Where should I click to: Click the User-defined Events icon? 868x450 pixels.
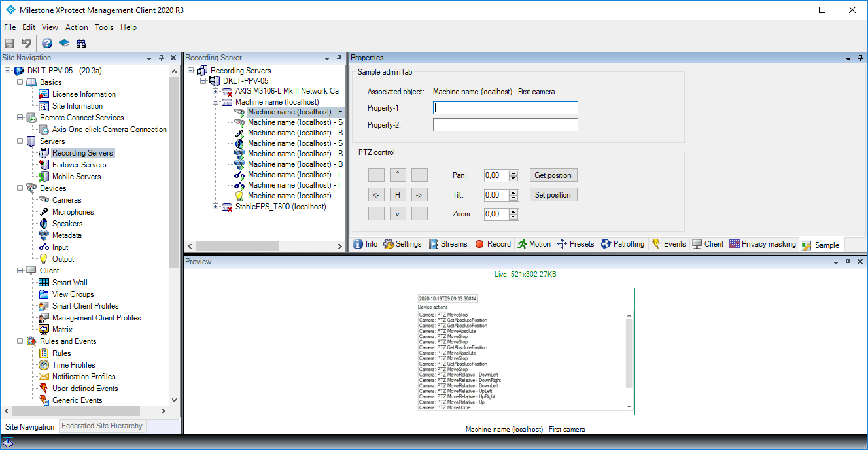(x=44, y=389)
